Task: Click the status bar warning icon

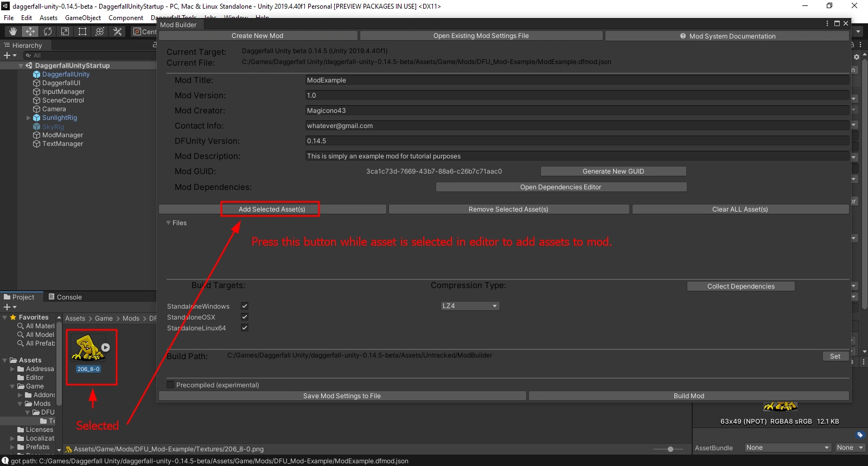Action: 5,461
